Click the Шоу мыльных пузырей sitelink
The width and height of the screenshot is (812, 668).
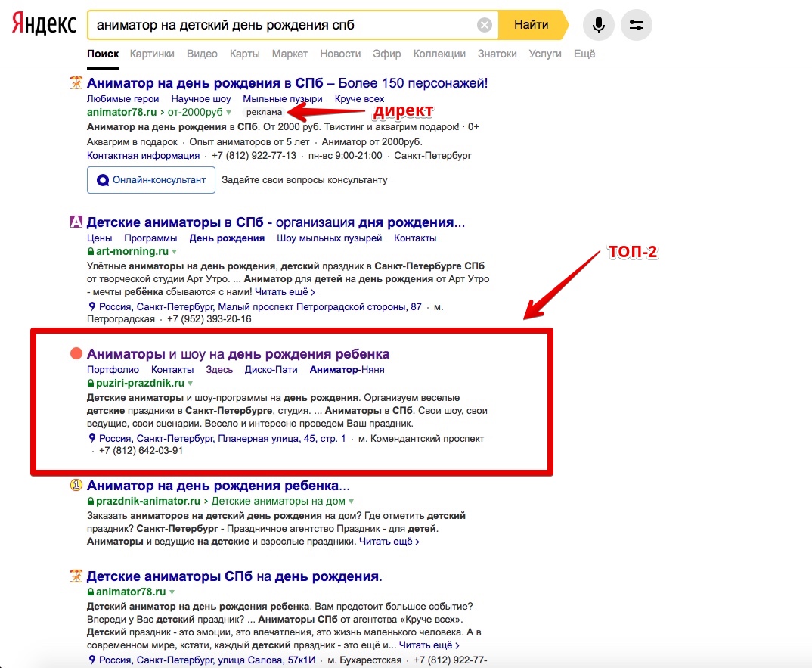point(330,238)
